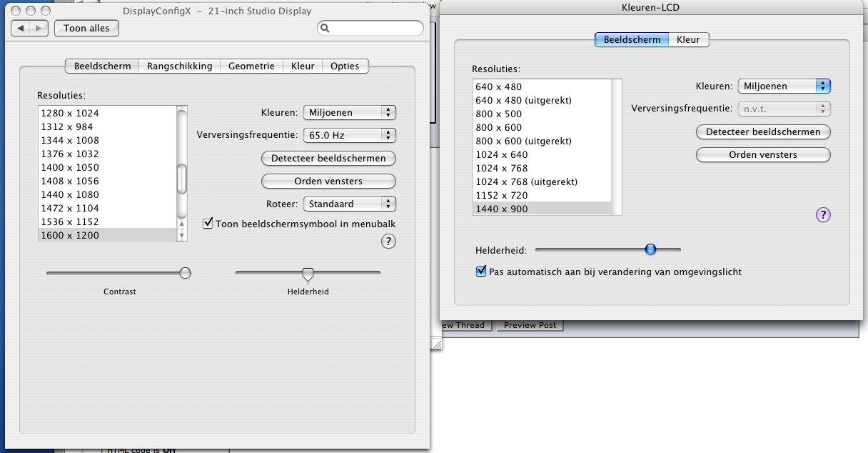The image size is (868, 453).
Task: Open Kleuren Miljoenen dropdown in Kleuren-LCD
Action: pos(784,86)
